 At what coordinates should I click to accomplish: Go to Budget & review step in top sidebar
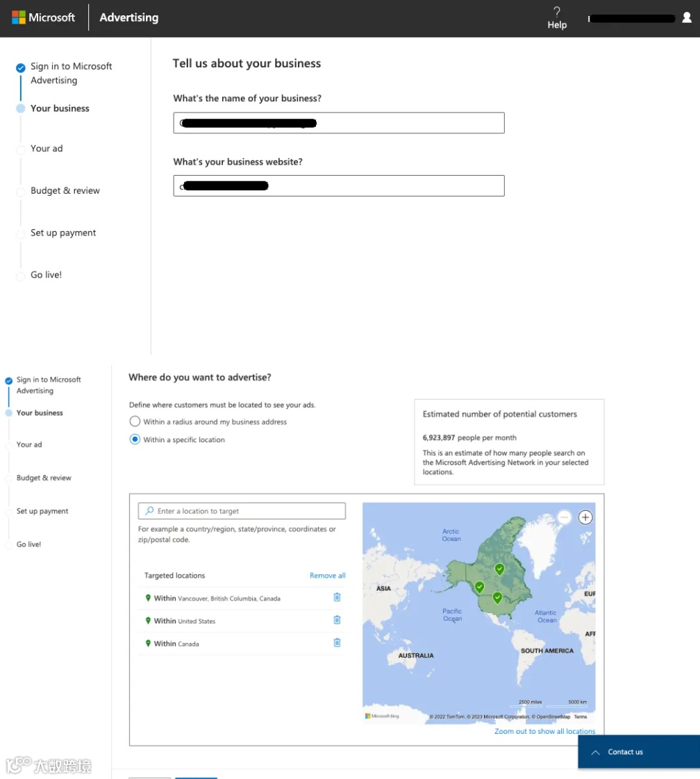pos(65,191)
